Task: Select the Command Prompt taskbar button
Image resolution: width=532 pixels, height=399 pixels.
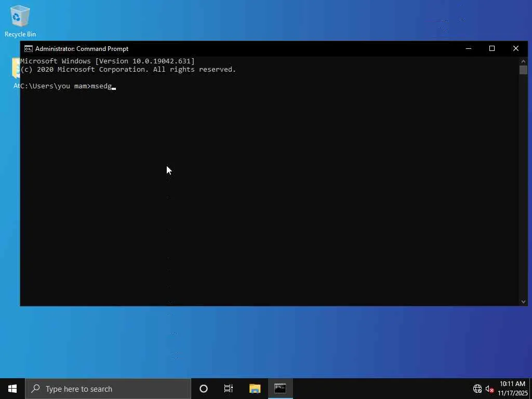Action: 280,389
